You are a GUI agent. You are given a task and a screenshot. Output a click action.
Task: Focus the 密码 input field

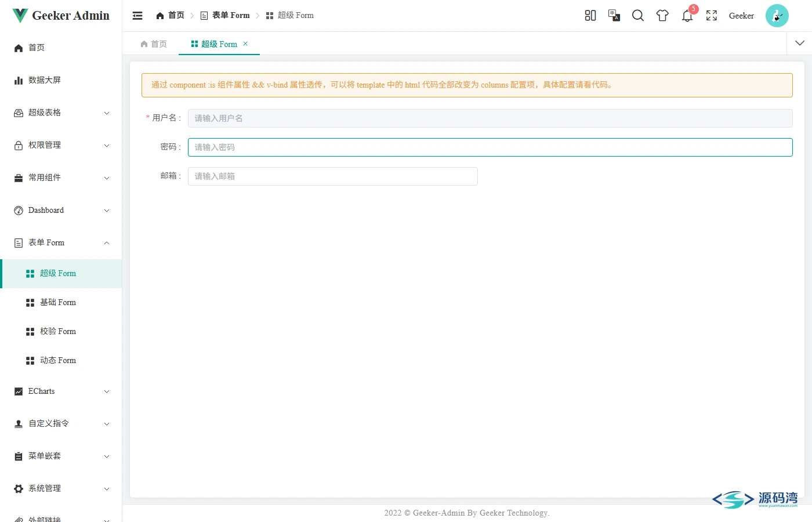click(x=490, y=147)
